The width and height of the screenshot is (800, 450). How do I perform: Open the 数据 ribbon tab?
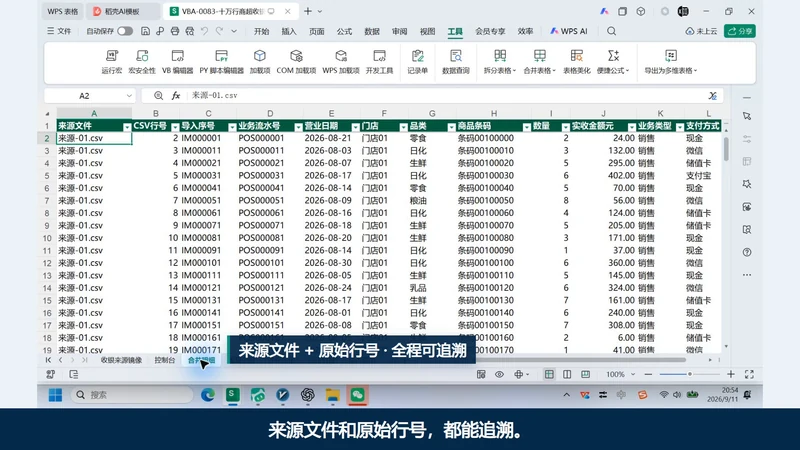[372, 31]
